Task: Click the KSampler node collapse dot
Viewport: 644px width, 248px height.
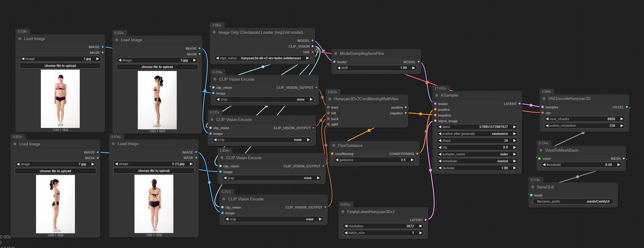Action: click(x=437, y=95)
